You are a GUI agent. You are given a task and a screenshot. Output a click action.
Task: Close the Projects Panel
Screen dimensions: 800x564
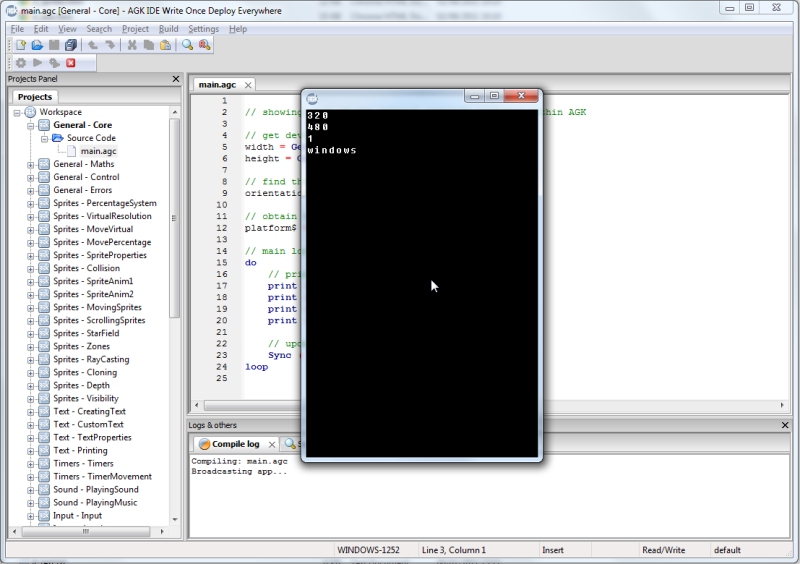tap(176, 79)
